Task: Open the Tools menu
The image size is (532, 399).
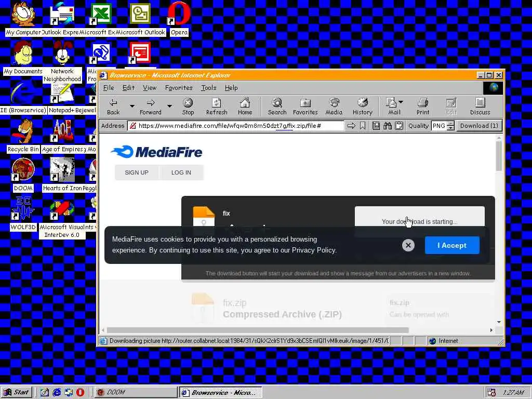Action: [209, 88]
